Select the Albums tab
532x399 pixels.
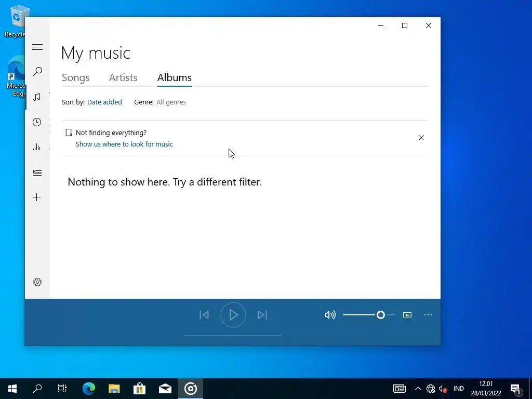(x=175, y=78)
